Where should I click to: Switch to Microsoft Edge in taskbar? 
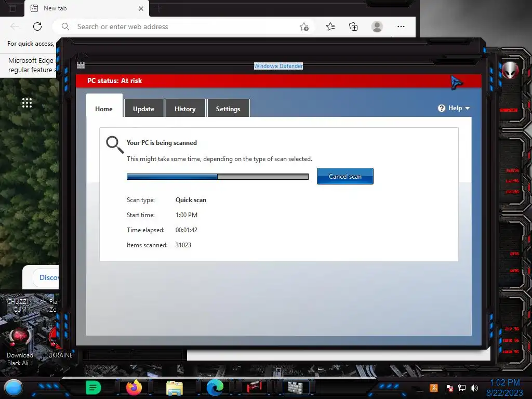pyautogui.click(x=215, y=388)
